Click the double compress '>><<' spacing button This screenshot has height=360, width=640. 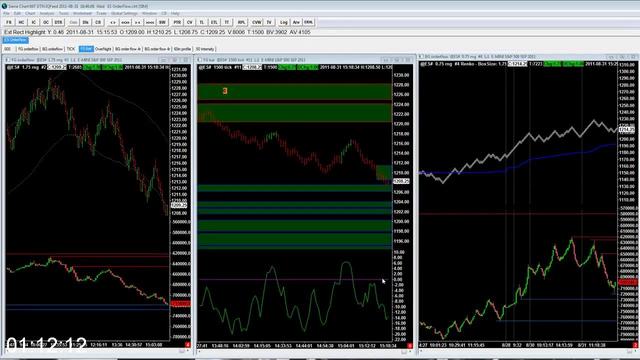pyautogui.click(x=150, y=22)
